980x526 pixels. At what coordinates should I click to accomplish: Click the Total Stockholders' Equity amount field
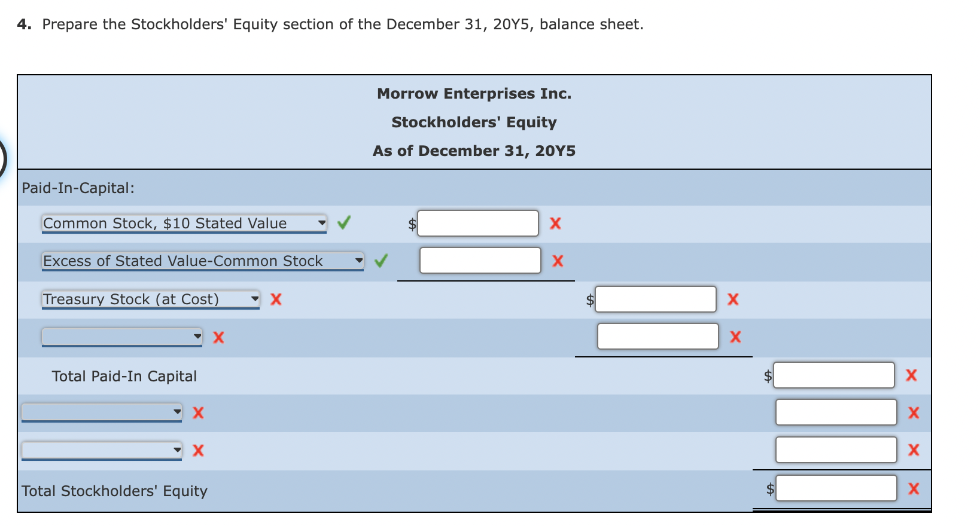836,488
